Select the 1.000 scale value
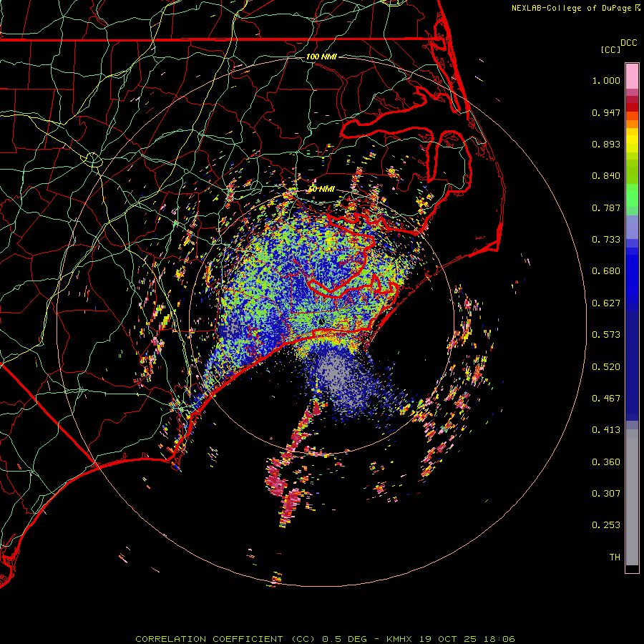Screen dimensions: 644x644 click(606, 80)
